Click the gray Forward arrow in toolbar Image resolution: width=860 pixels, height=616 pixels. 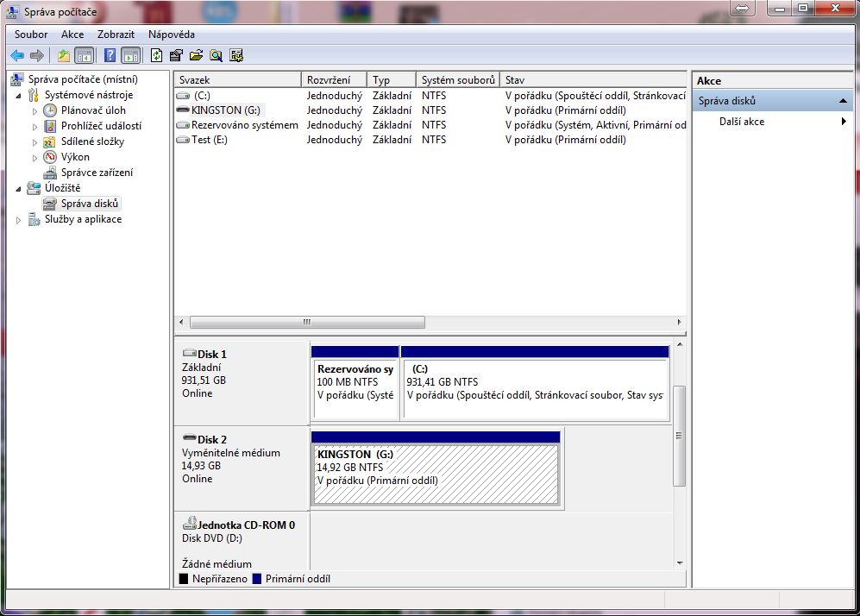(37, 55)
